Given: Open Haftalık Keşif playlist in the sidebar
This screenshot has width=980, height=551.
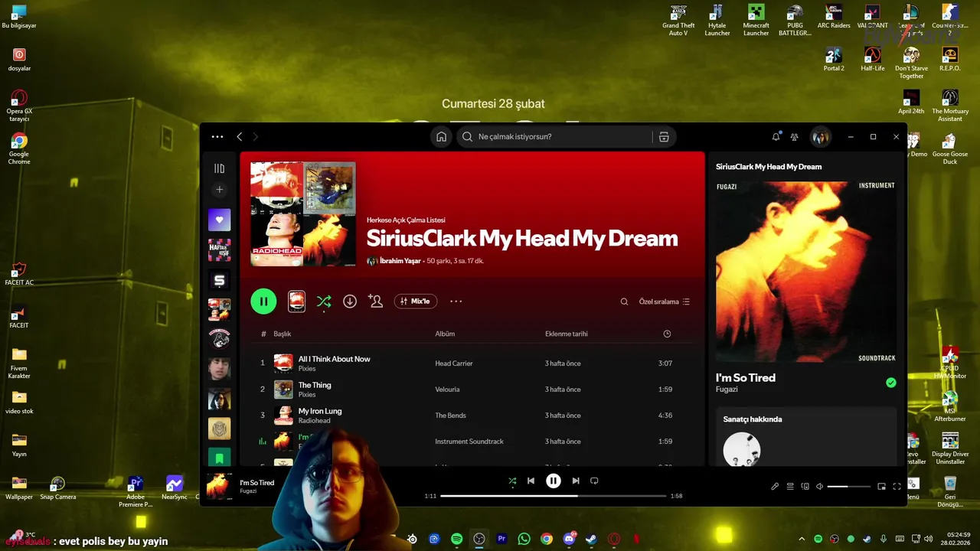Looking at the screenshot, I should click(x=219, y=250).
